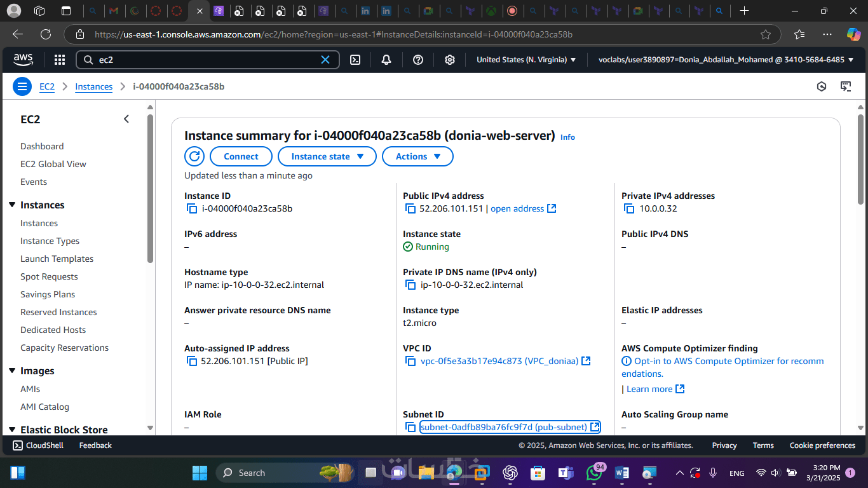Open Word from Windows taskbar
The height and width of the screenshot is (488, 868).
pos(622,473)
